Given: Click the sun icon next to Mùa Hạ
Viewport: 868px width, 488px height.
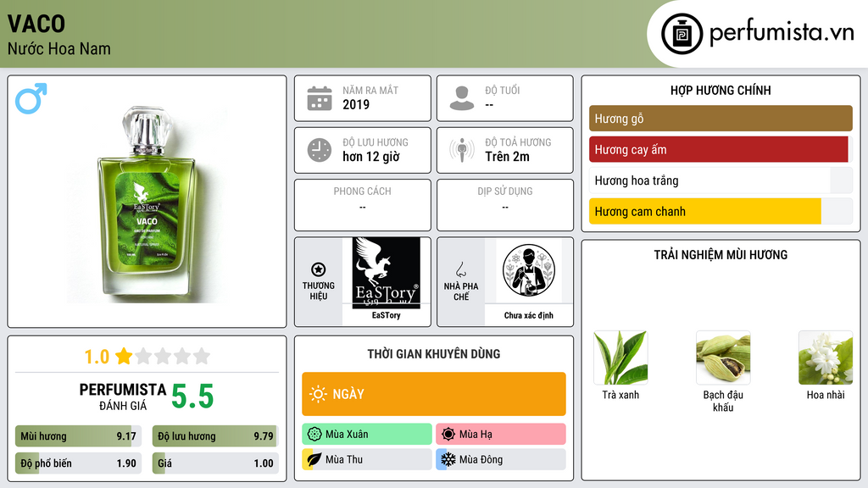Looking at the screenshot, I should pyautogui.click(x=448, y=435).
